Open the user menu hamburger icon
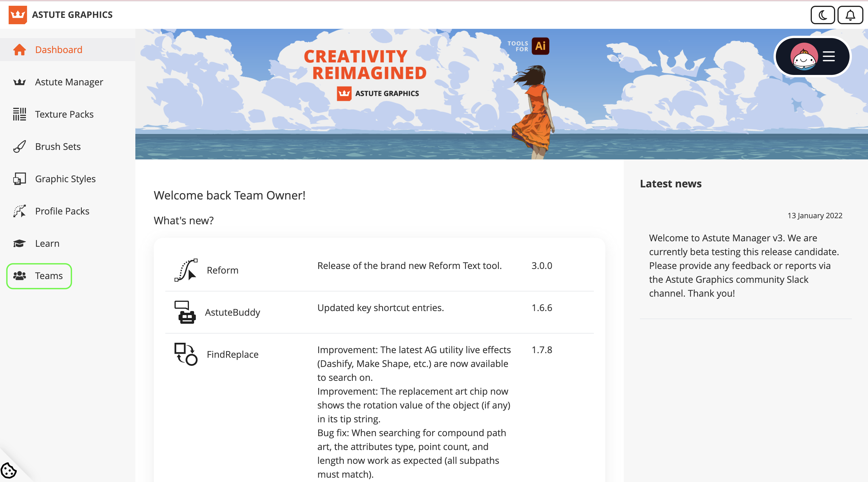The width and height of the screenshot is (868, 482). pyautogui.click(x=829, y=56)
